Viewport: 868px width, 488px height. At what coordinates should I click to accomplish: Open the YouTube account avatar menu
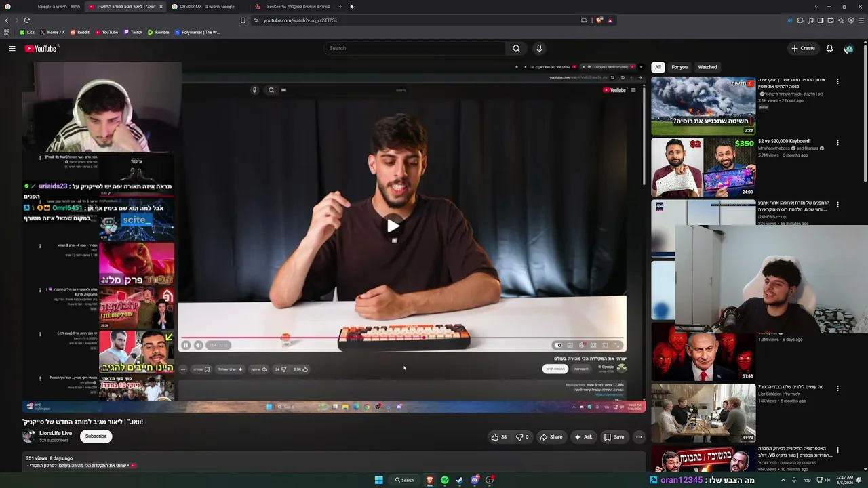[848, 48]
